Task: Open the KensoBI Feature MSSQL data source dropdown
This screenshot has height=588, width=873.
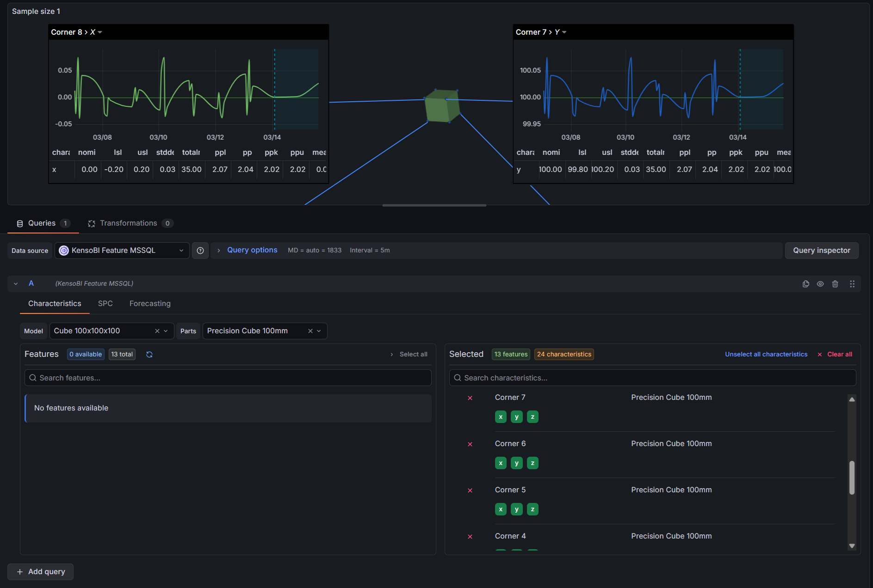Action: (122, 251)
